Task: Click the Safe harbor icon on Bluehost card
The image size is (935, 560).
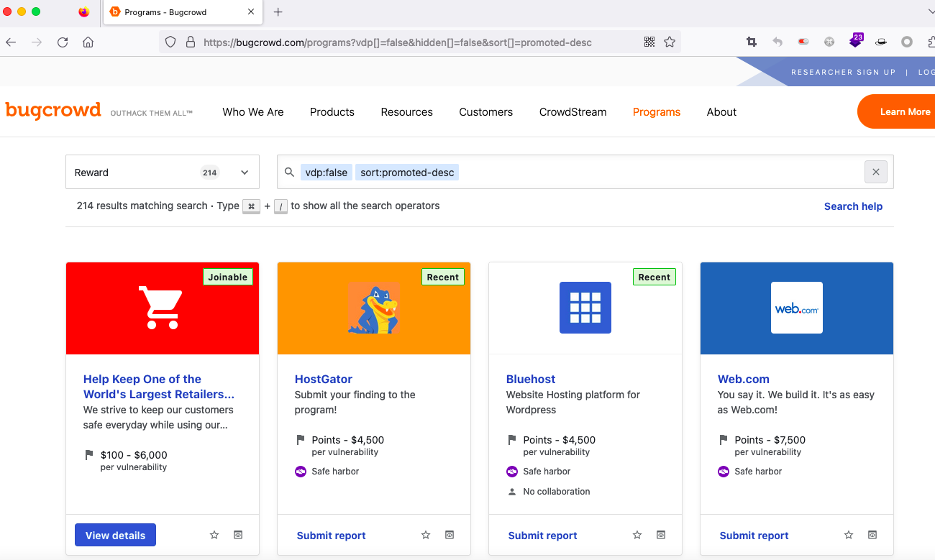Action: (x=512, y=472)
